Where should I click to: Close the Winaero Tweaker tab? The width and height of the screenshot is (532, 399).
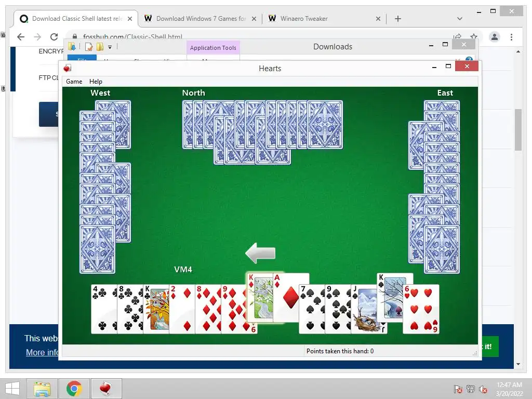[x=378, y=19]
